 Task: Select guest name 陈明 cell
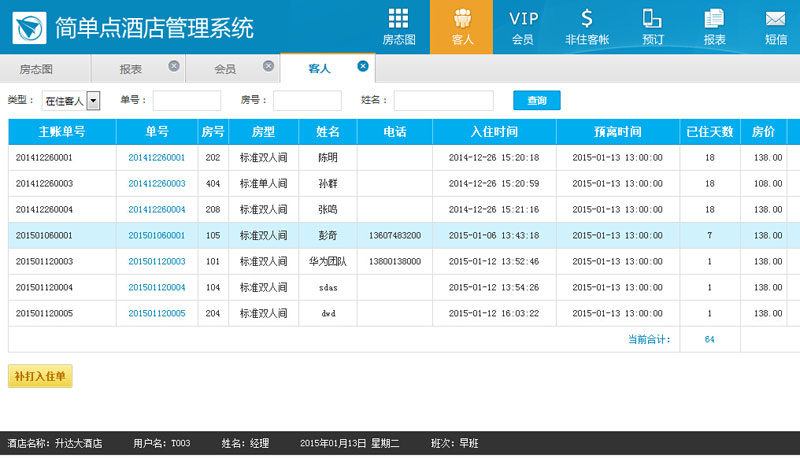pyautogui.click(x=328, y=158)
